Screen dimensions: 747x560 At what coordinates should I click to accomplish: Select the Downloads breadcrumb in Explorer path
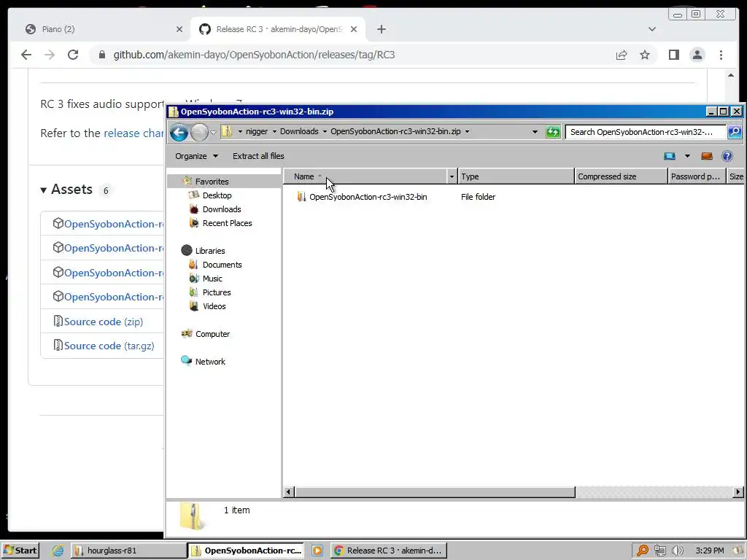(298, 131)
